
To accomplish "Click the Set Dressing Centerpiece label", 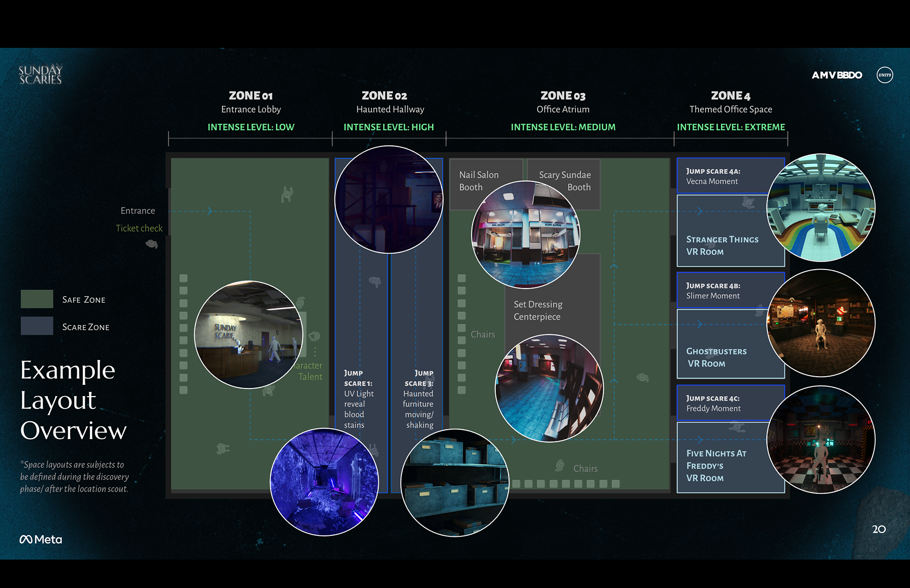I will (x=538, y=310).
